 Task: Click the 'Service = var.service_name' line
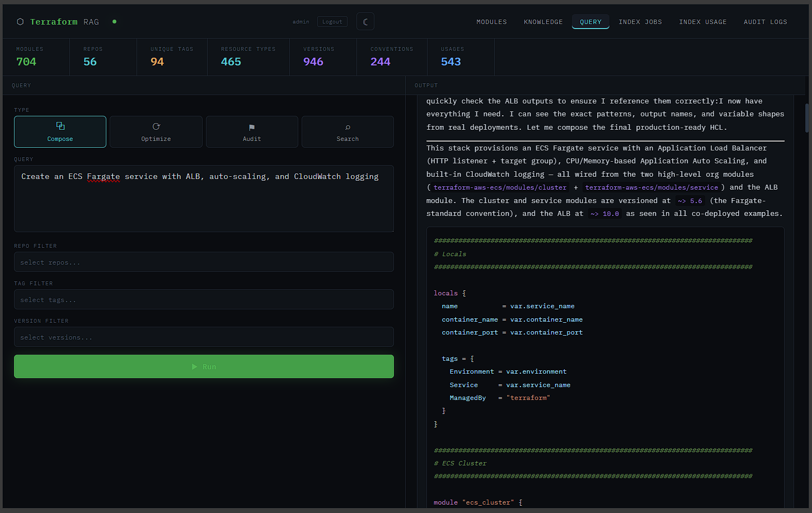[510, 385]
